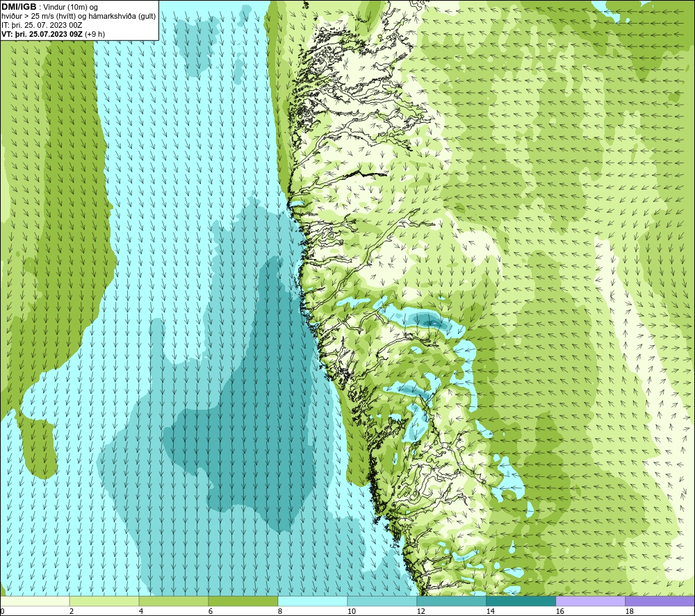Click the '(+9 h)' forecast offset text
This screenshot has width=695, height=616.
tap(95, 34)
